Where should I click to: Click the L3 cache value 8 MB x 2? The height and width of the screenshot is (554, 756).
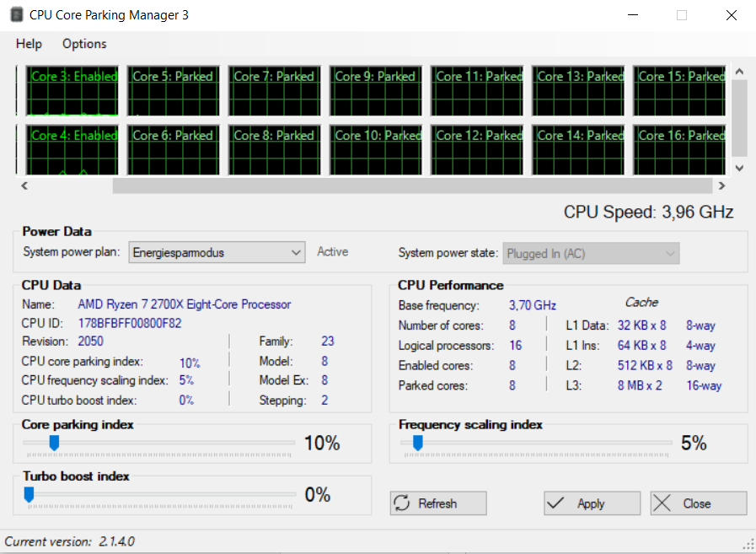point(640,385)
